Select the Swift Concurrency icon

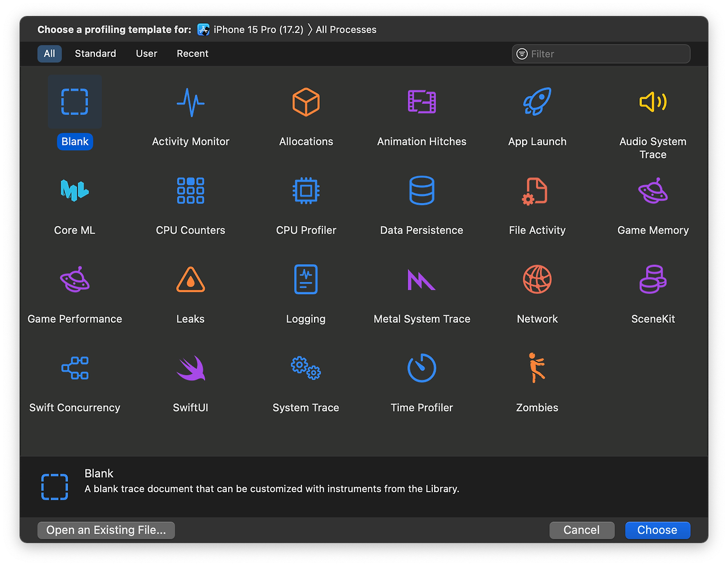[x=75, y=368]
